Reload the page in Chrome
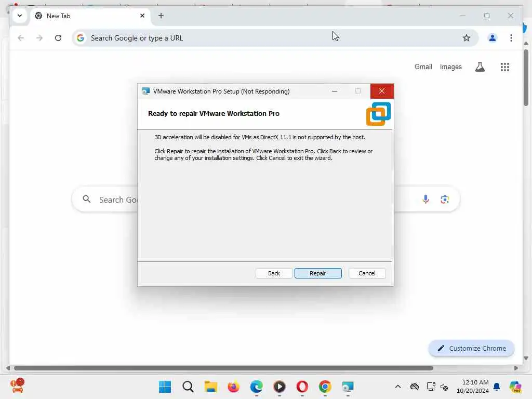Screen dimensions: 532x399 [x=58, y=38]
